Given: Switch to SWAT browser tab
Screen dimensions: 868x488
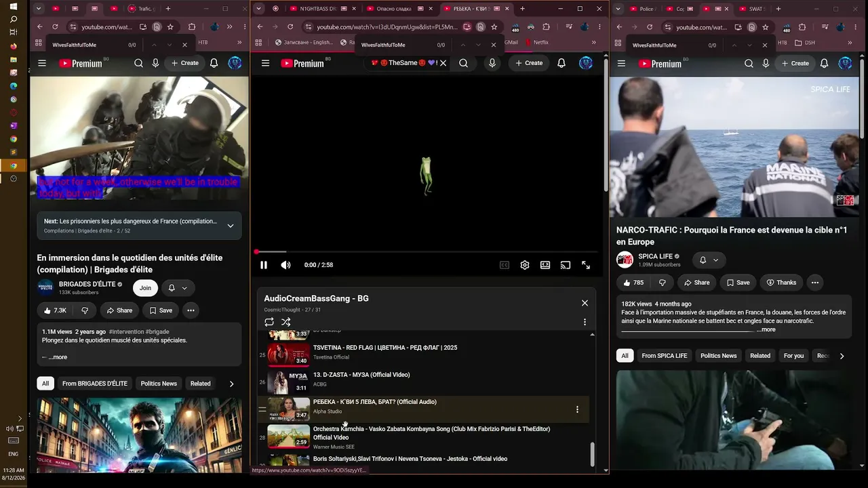Looking at the screenshot, I should coord(750,9).
